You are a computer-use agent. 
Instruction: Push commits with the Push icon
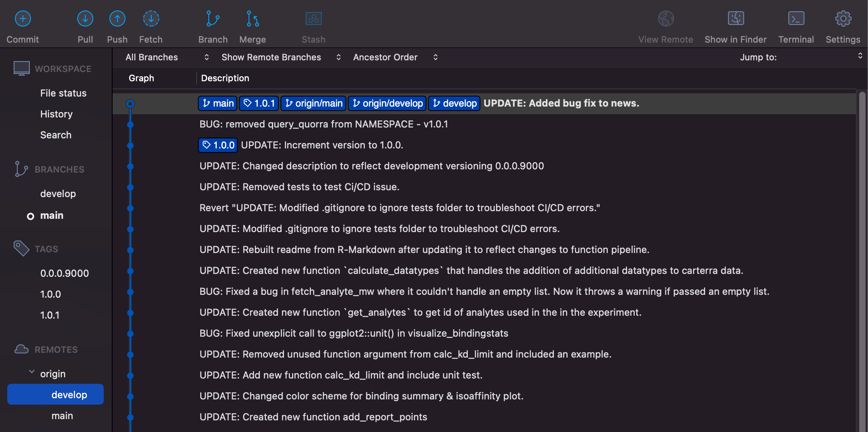pos(117,19)
